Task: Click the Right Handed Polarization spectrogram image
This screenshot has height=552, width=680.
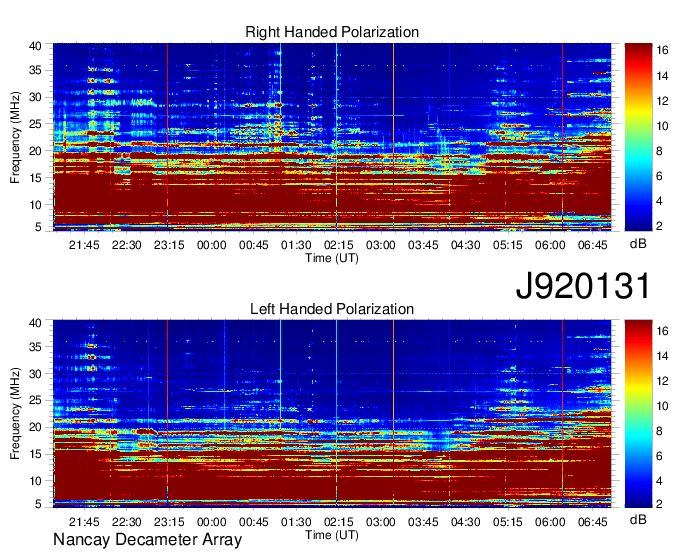Action: [x=332, y=137]
